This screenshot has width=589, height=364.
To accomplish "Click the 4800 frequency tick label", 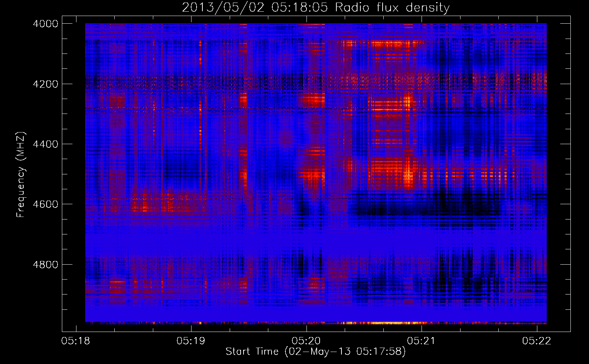I will 46,265.
